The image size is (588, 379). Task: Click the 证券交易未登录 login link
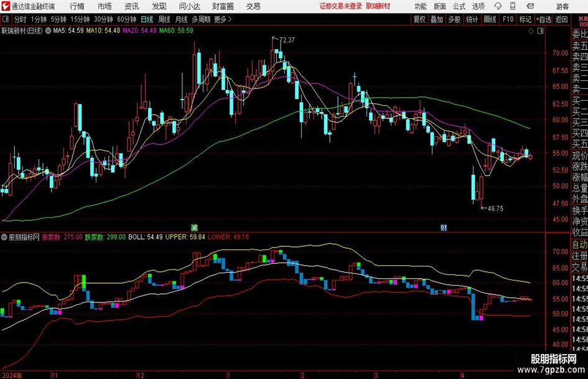pos(341,6)
